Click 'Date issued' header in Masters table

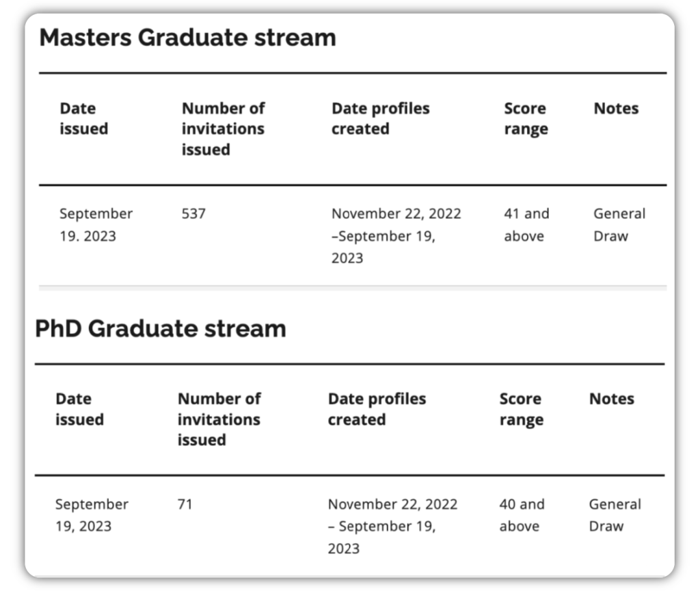tap(83, 118)
